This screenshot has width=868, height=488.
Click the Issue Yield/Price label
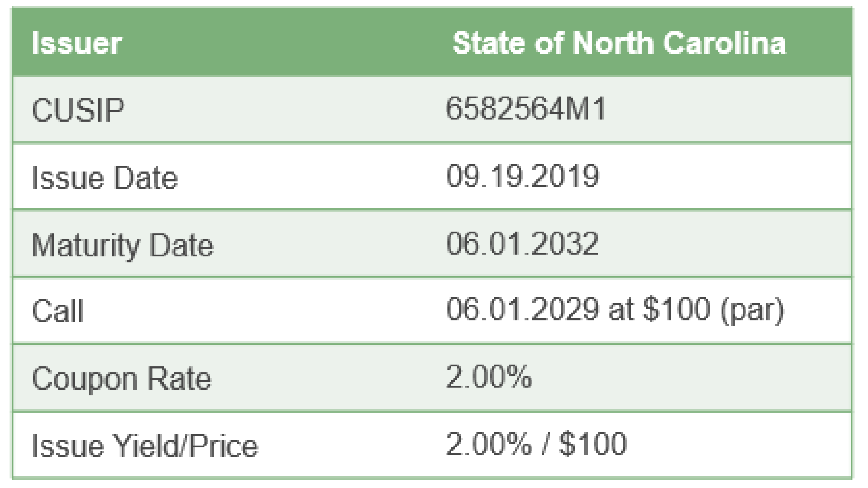(145, 446)
